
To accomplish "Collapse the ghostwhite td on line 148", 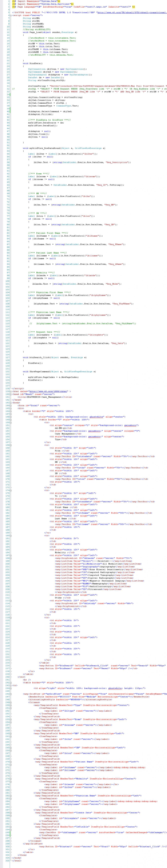I will [x=11, y=417].
